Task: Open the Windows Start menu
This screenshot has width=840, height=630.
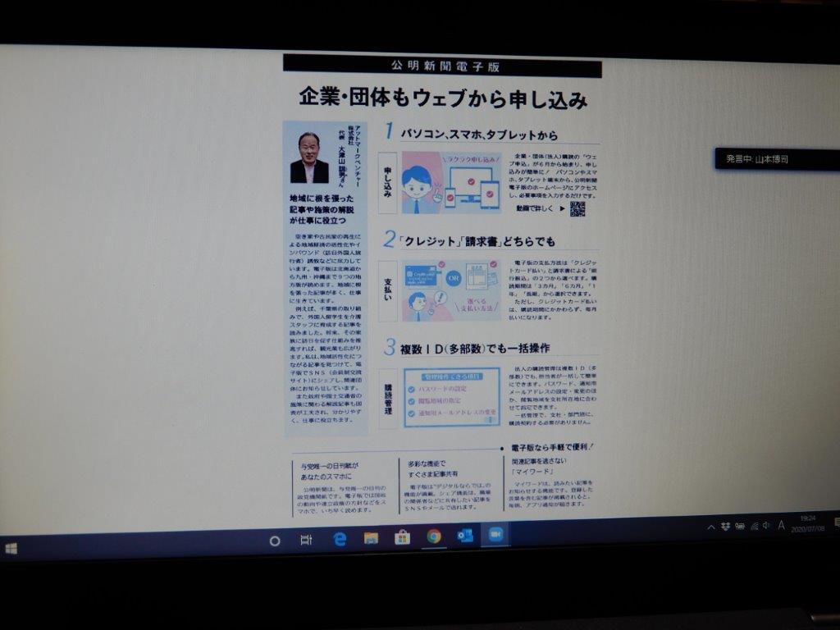Action: [x=11, y=549]
